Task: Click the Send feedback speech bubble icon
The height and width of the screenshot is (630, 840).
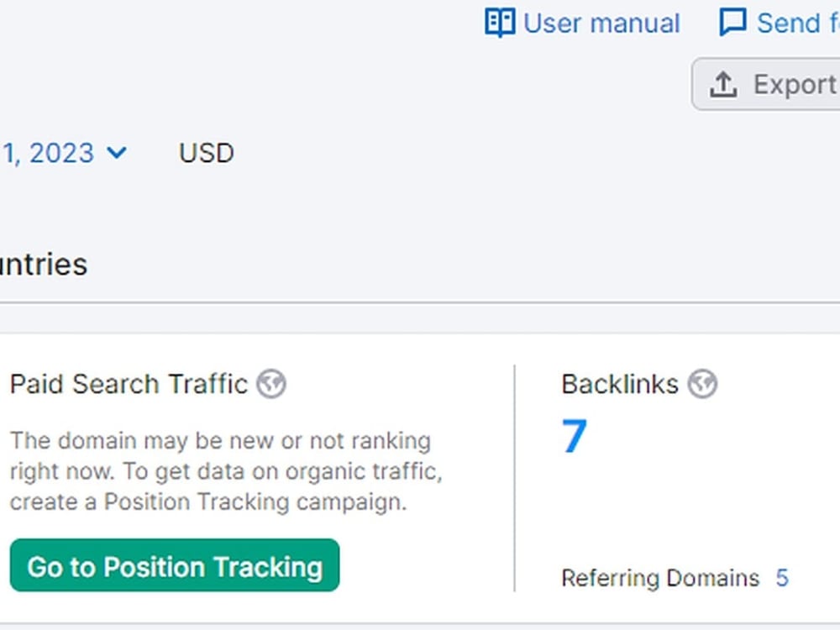Action: pyautogui.click(x=732, y=23)
